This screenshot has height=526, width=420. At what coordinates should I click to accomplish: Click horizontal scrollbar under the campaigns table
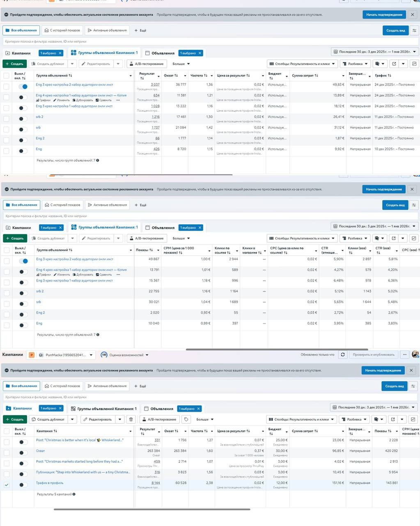click(152, 509)
